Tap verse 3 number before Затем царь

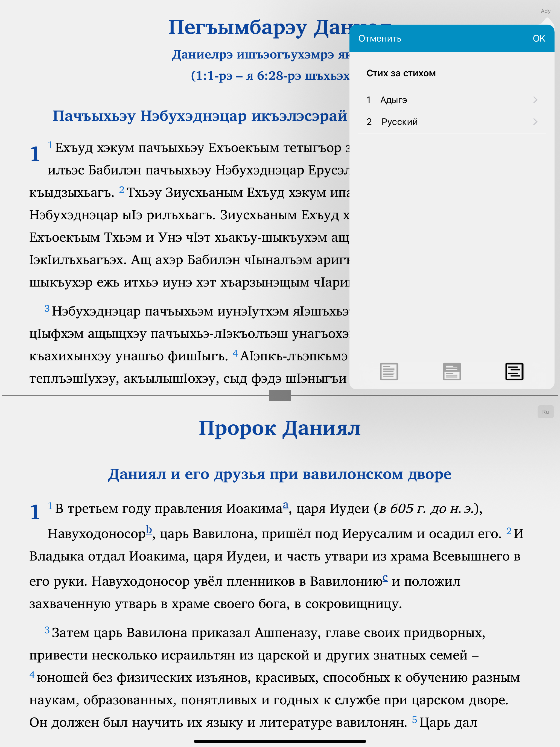coord(47,630)
